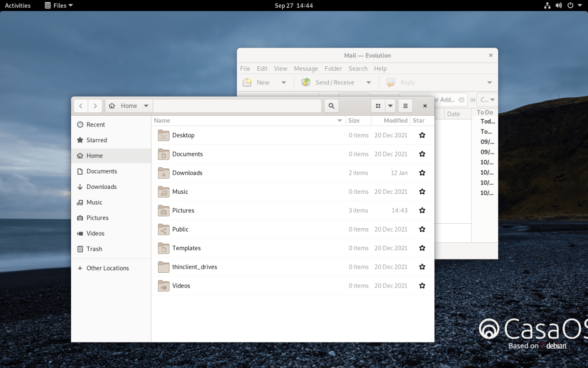Open Starred in Files sidebar
This screenshot has width=588, height=368.
[111, 140]
